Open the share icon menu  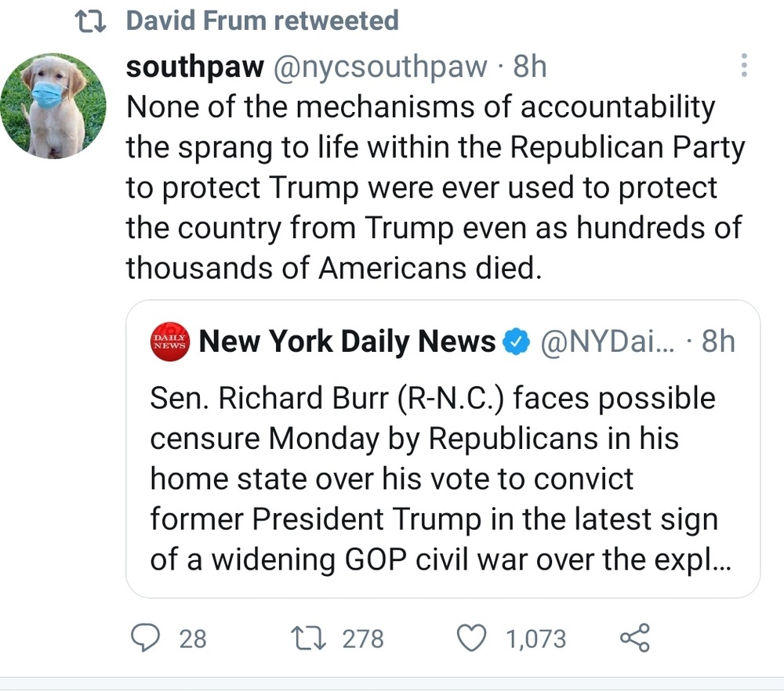click(634, 639)
